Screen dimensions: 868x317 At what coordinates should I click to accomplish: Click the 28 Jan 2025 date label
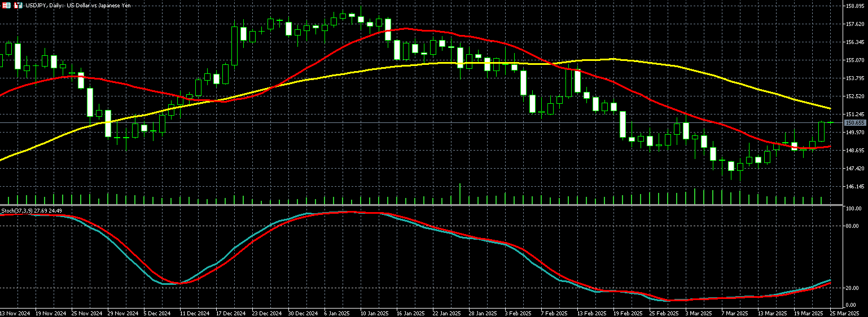(x=483, y=313)
